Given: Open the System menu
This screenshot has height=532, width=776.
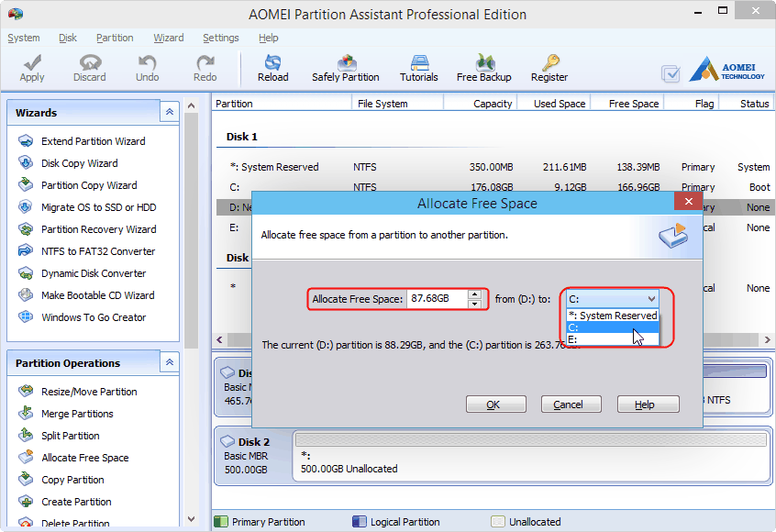Looking at the screenshot, I should coord(24,38).
